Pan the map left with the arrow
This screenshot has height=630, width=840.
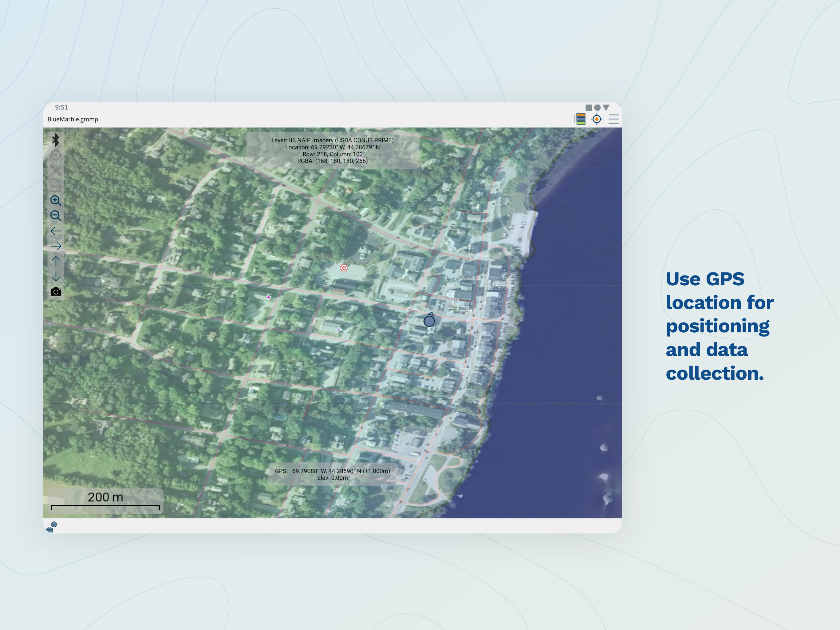(56, 231)
